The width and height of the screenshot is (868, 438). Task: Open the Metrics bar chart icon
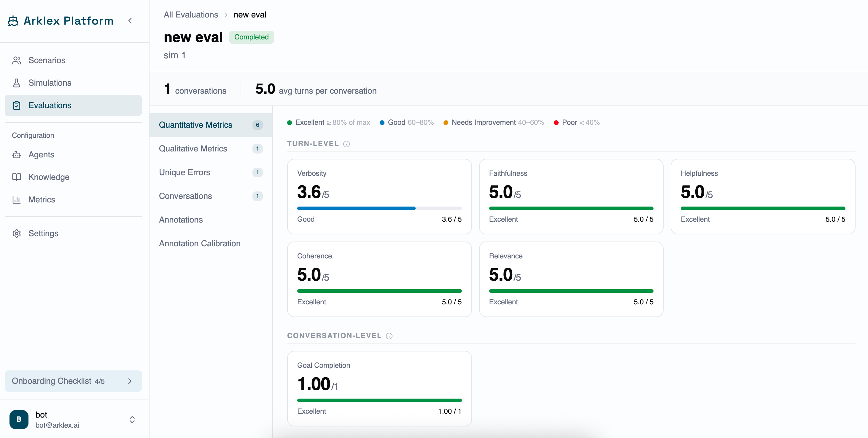point(17,200)
